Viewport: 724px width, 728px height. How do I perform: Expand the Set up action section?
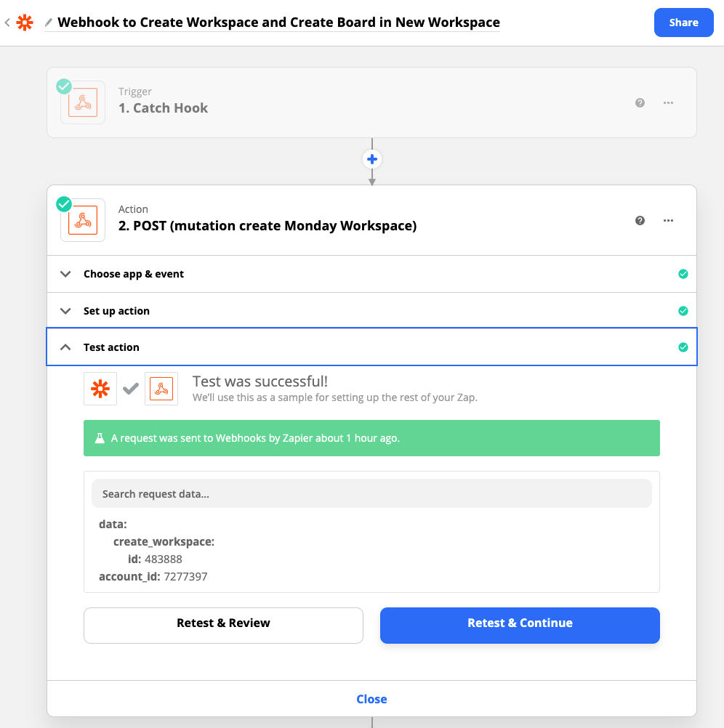point(371,311)
